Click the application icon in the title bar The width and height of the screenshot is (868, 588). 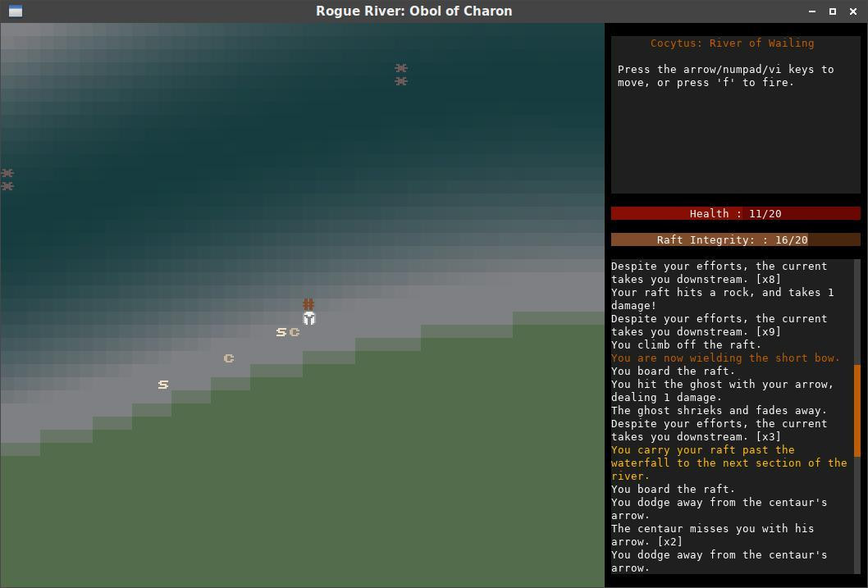point(16,11)
